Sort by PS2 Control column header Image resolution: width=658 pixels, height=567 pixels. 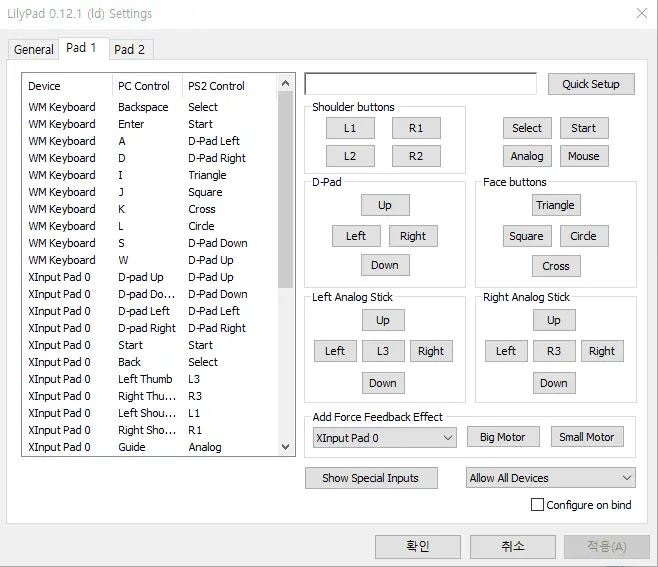click(x=230, y=86)
